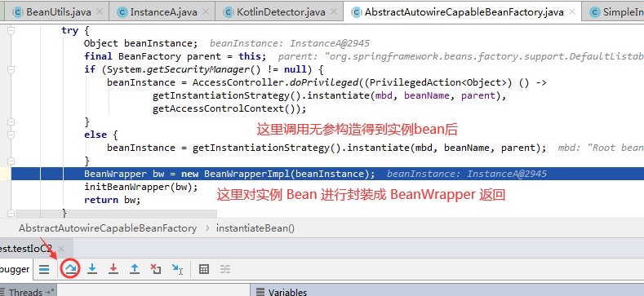Close the testIoC2 debug session tab

61,249
